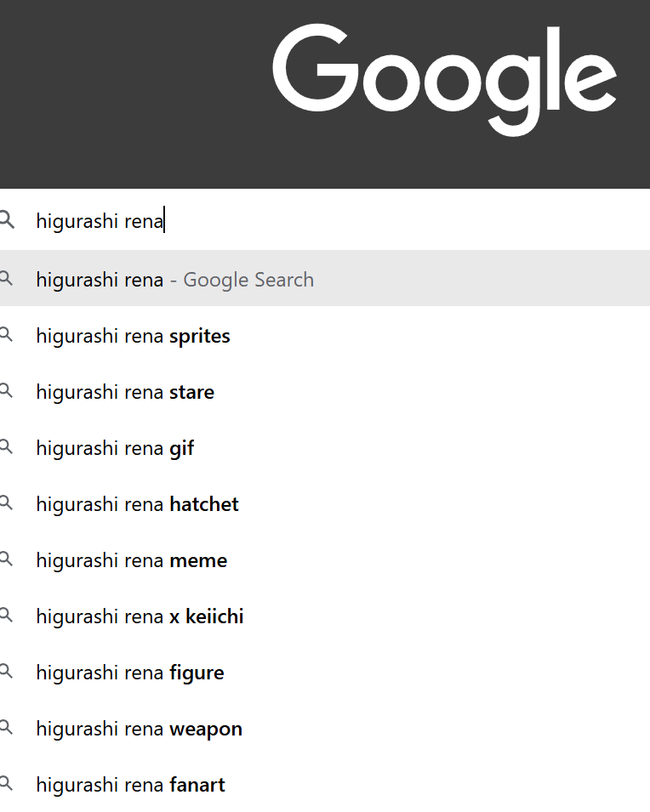Click magnifier icon beside 'higurashi rena sprites'
Image resolution: width=650 pixels, height=812 pixels.
click(x=6, y=334)
